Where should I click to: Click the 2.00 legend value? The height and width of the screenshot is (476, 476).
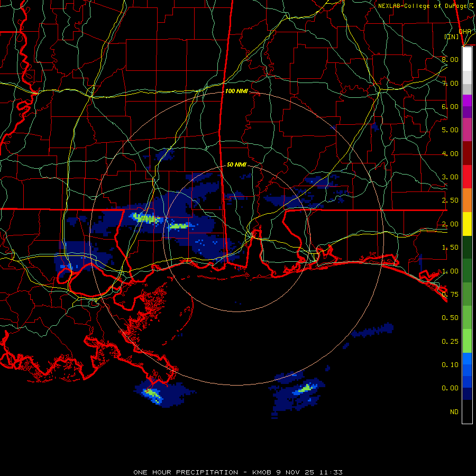[450, 224]
